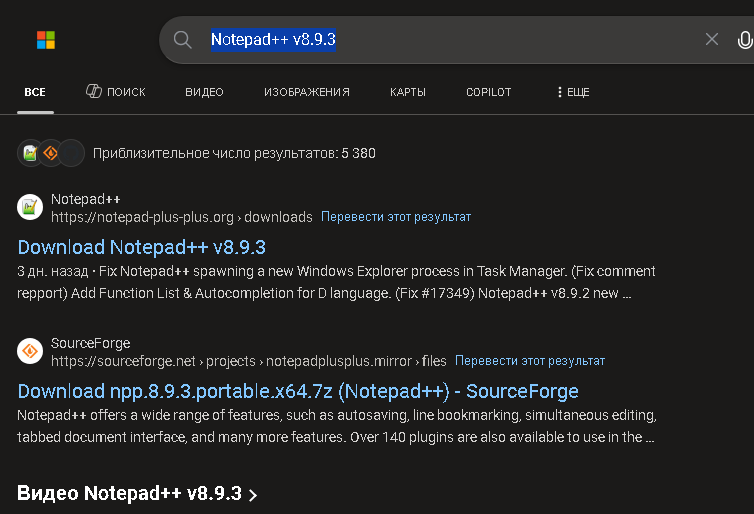
Task: Click the Microsoft logo icon
Action: tap(46, 40)
